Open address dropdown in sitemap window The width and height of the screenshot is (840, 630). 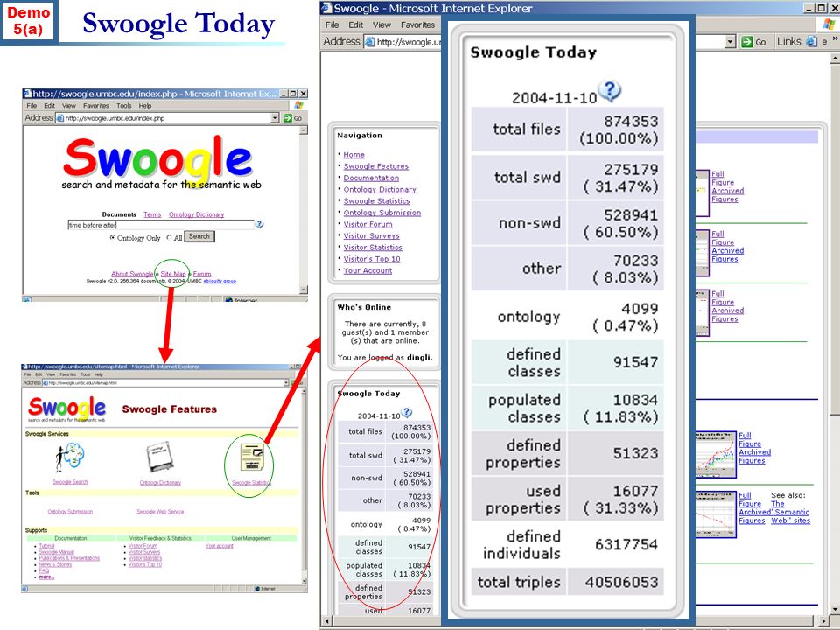286,383
